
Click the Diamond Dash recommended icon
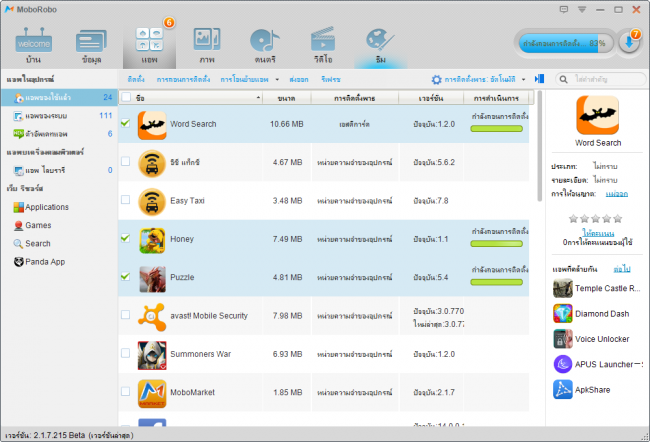point(563,313)
